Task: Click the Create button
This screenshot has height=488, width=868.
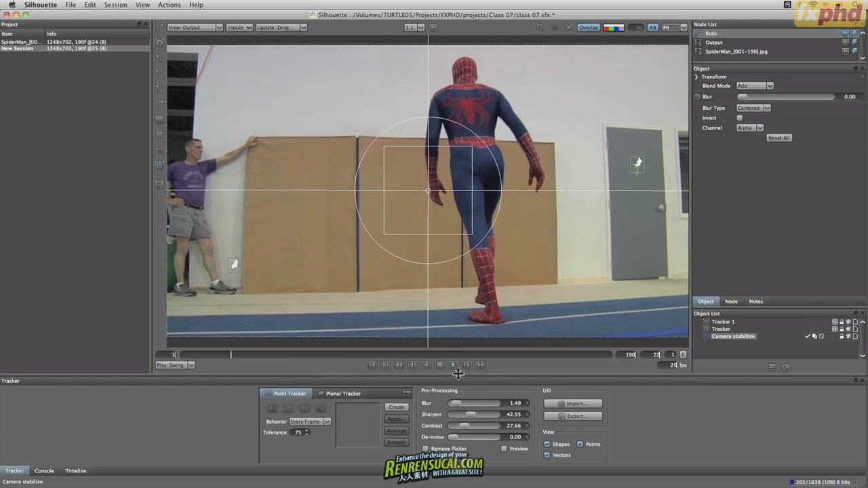Action: 396,407
